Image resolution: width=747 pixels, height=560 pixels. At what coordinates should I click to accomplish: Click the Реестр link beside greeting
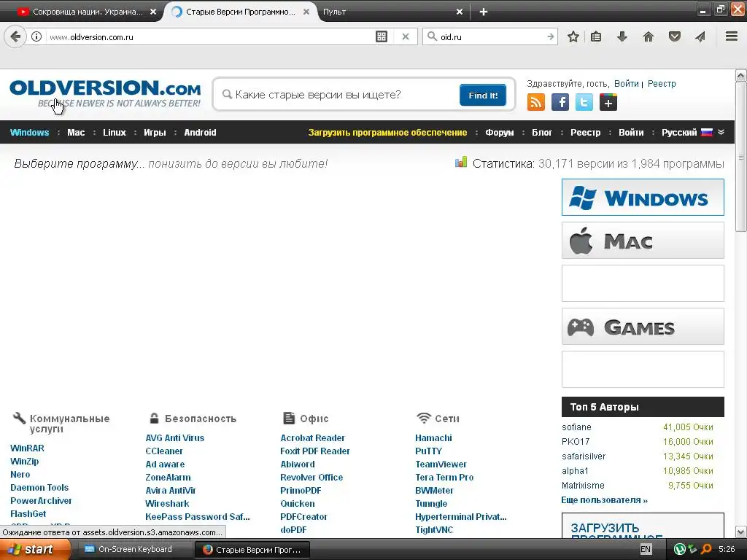coord(661,84)
